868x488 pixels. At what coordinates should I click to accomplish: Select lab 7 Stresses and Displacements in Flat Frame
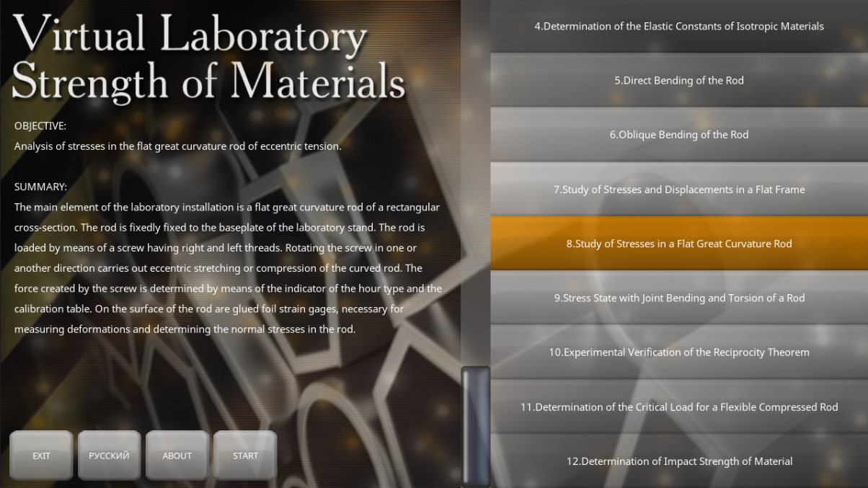pos(679,189)
